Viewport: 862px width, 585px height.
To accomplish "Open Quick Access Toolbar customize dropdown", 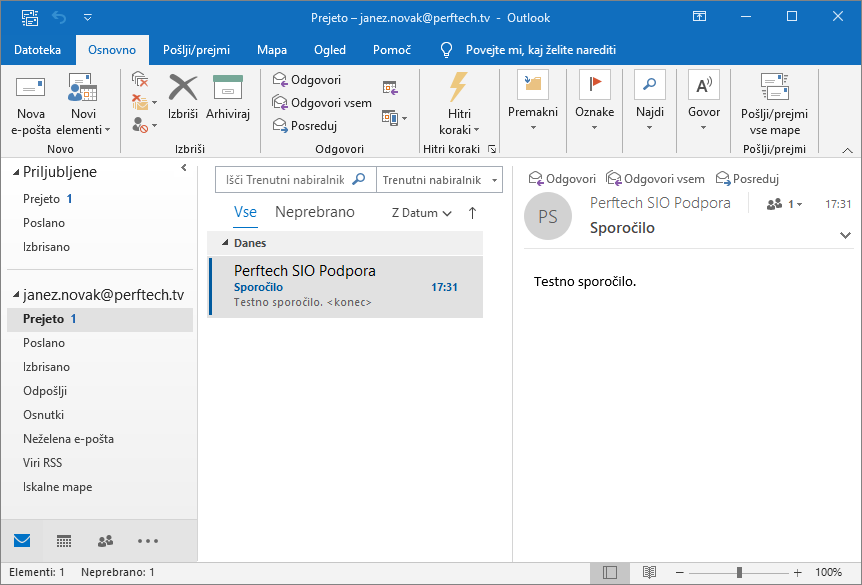I will point(87,18).
